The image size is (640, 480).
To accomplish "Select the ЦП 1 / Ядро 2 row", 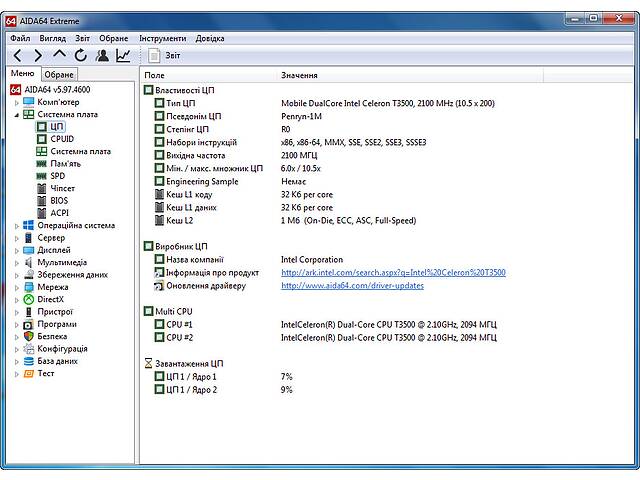I will click(x=223, y=389).
